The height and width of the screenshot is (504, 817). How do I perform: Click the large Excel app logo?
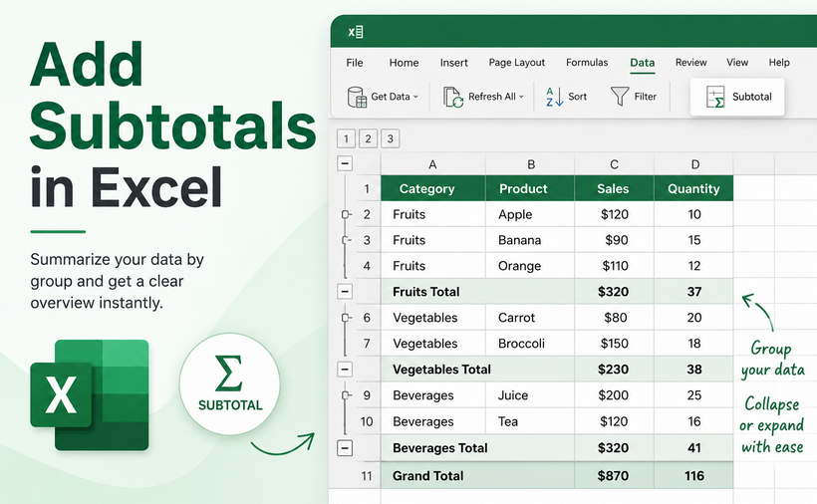click(x=90, y=395)
